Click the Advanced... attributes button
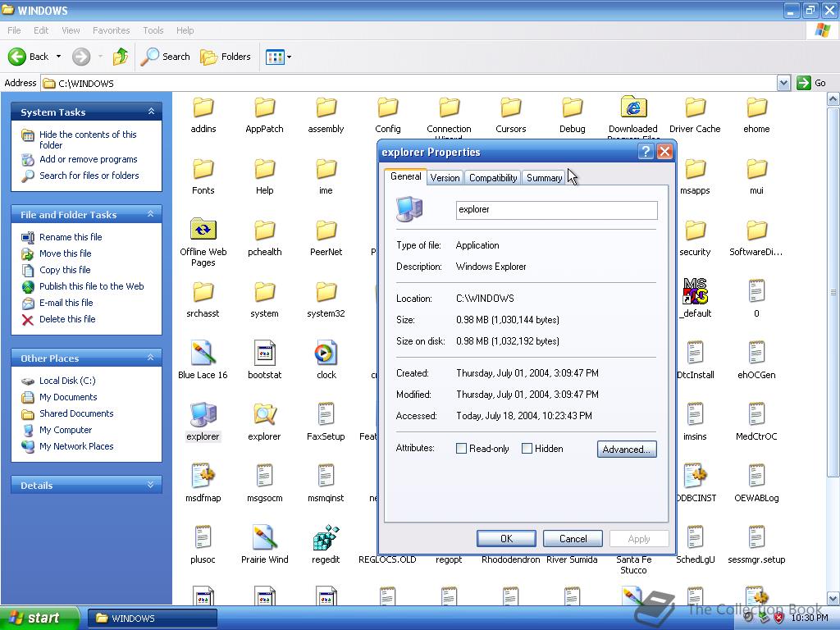This screenshot has height=630, width=840. click(x=627, y=449)
